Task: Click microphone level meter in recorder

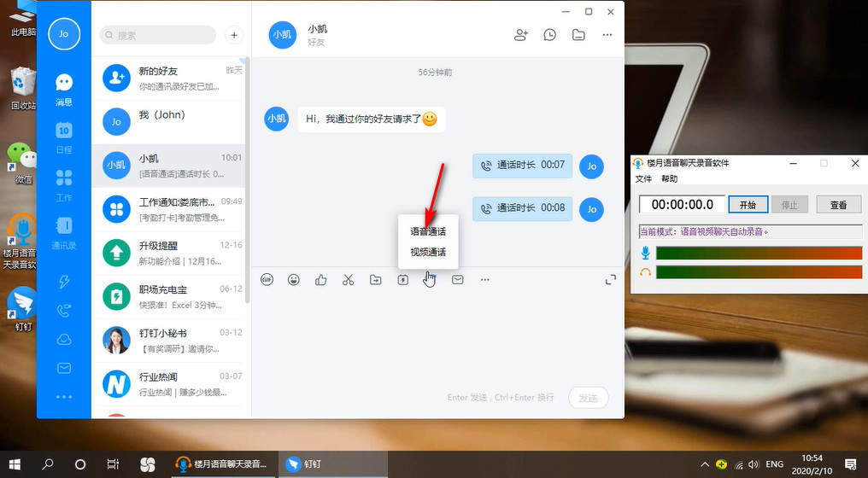Action: coord(759,254)
